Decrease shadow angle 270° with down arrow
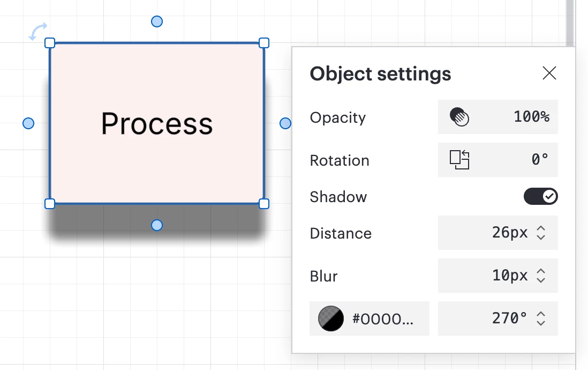This screenshot has height=370, width=588. point(541,323)
